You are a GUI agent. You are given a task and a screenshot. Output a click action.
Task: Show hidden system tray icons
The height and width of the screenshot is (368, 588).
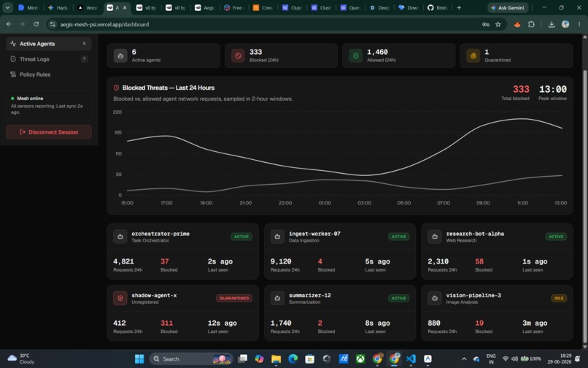[x=464, y=359]
